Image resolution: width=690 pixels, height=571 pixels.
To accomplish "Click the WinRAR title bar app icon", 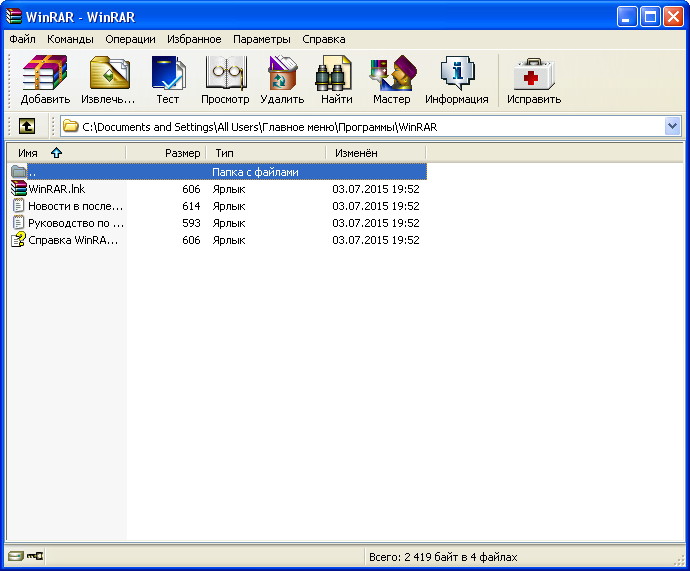I will click(x=14, y=17).
